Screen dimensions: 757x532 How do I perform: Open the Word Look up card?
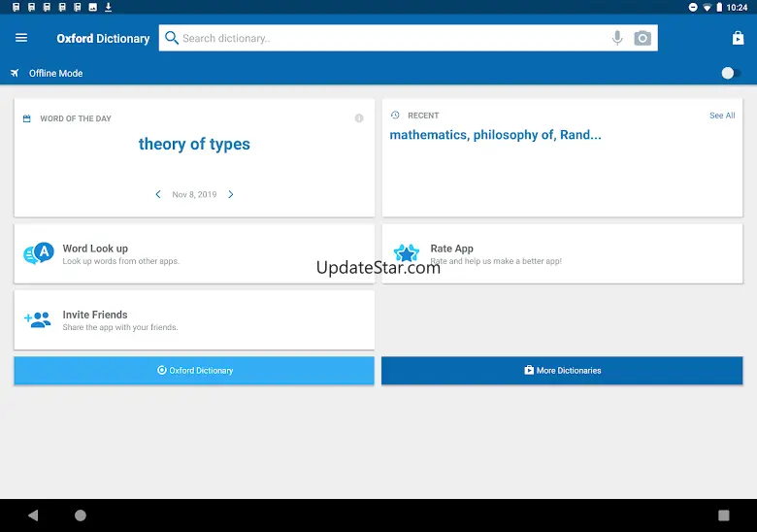[x=194, y=253]
